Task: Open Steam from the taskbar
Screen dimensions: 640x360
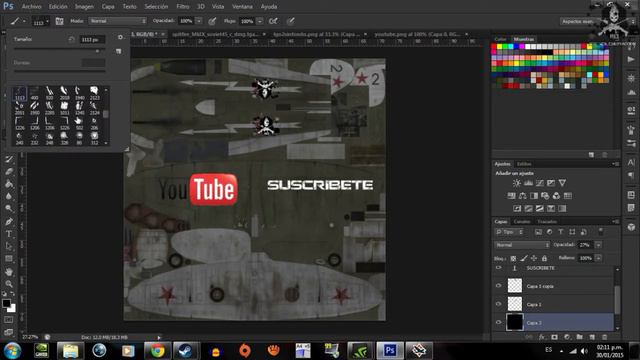Action: 186,351
